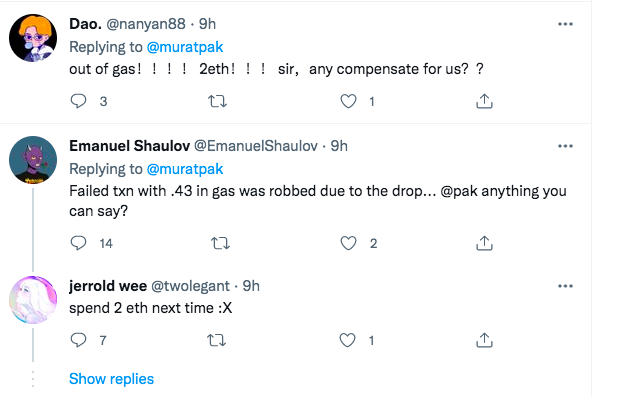Retweet jerrold wee's spend 2 eth tweet
The height and width of the screenshot is (396, 621).
pyautogui.click(x=217, y=340)
